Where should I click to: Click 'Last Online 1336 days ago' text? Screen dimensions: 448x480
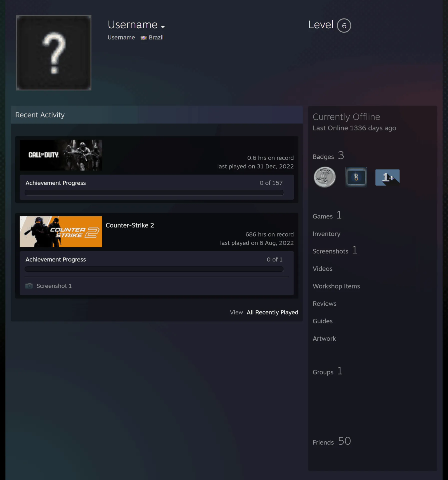[354, 128]
